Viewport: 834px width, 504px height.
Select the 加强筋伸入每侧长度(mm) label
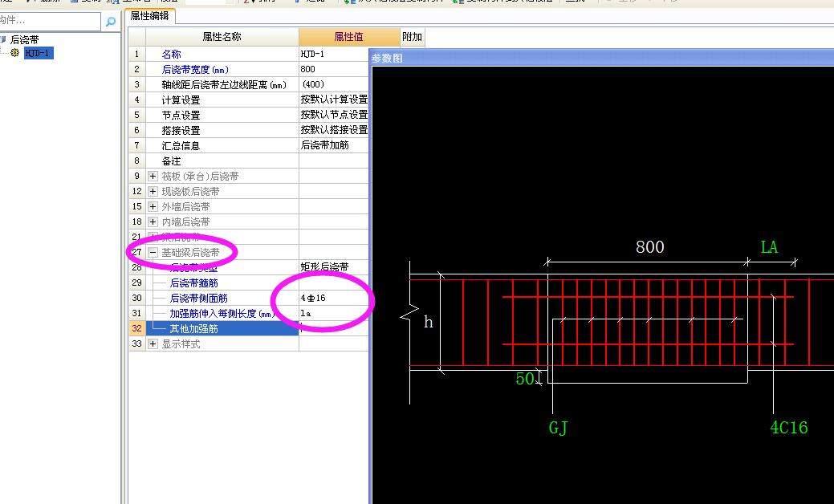(x=222, y=314)
